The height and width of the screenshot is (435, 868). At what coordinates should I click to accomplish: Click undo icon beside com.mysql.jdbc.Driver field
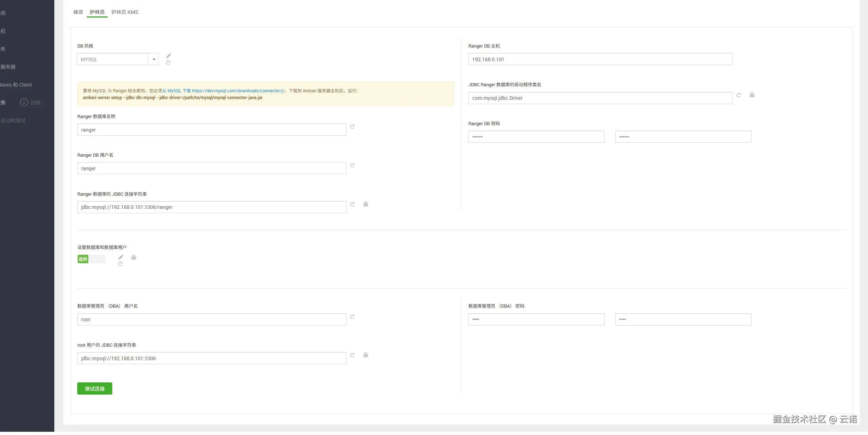pyautogui.click(x=739, y=95)
